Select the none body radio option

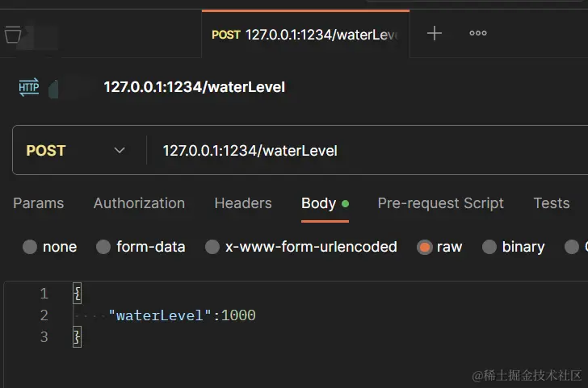(x=30, y=247)
